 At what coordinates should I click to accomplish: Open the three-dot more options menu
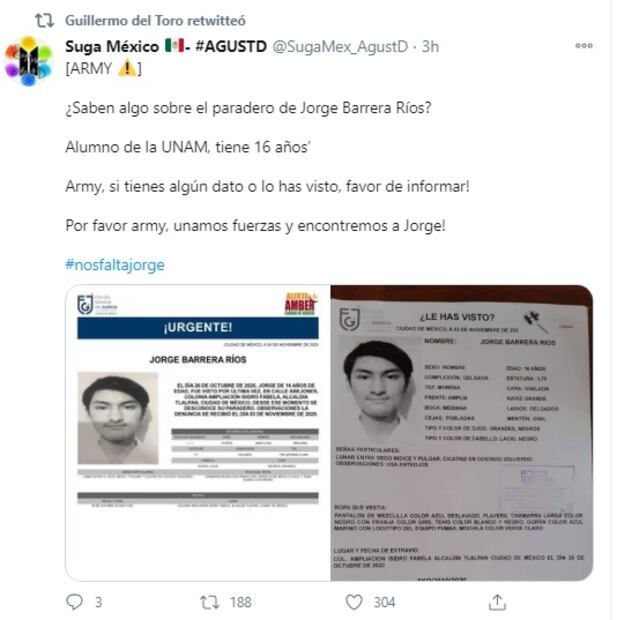click(584, 46)
